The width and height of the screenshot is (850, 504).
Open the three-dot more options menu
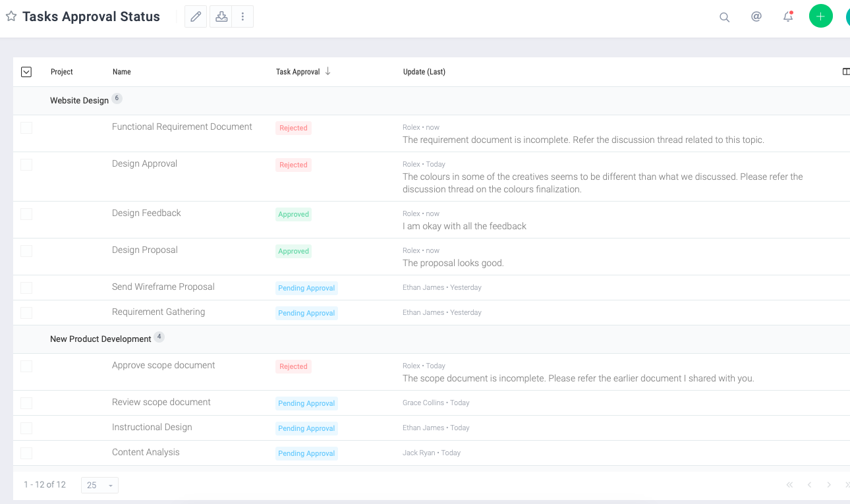coord(242,16)
